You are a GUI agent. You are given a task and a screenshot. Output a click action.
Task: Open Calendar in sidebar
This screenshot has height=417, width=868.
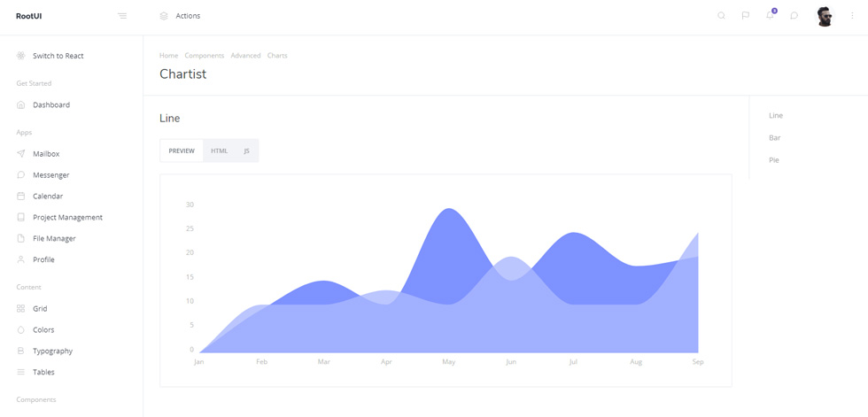[x=48, y=196]
